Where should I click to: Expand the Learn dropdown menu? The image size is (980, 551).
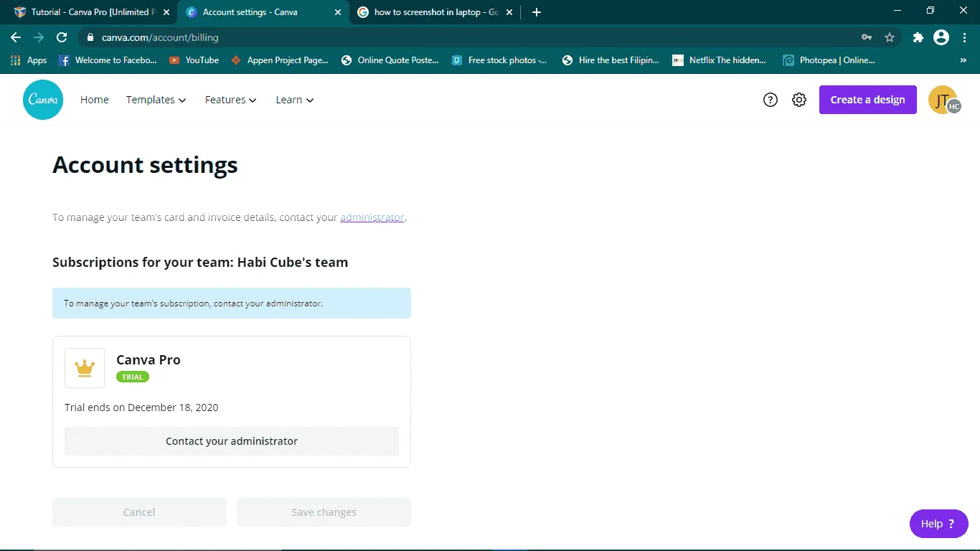pyautogui.click(x=295, y=100)
